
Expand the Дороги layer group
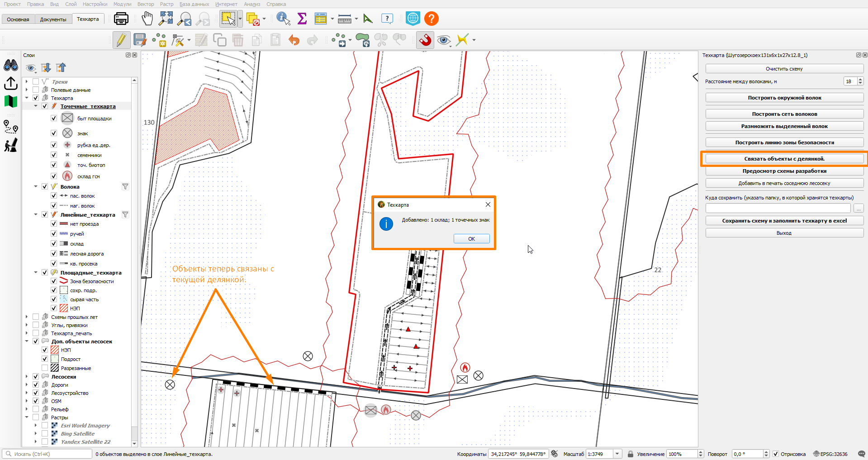[27, 385]
